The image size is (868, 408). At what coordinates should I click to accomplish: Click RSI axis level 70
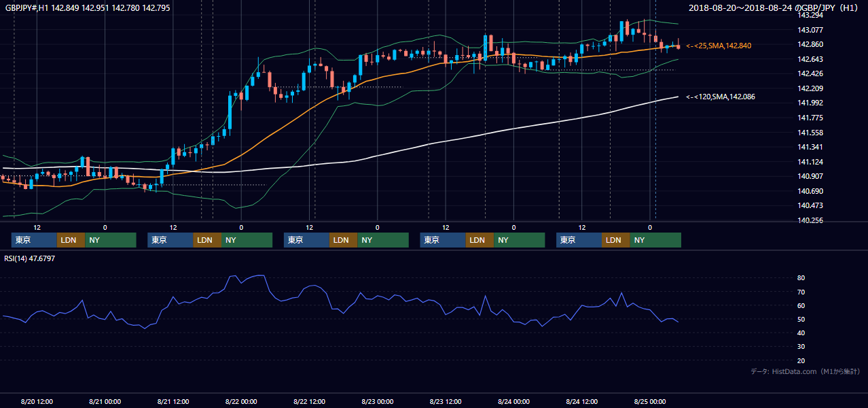pyautogui.click(x=801, y=292)
